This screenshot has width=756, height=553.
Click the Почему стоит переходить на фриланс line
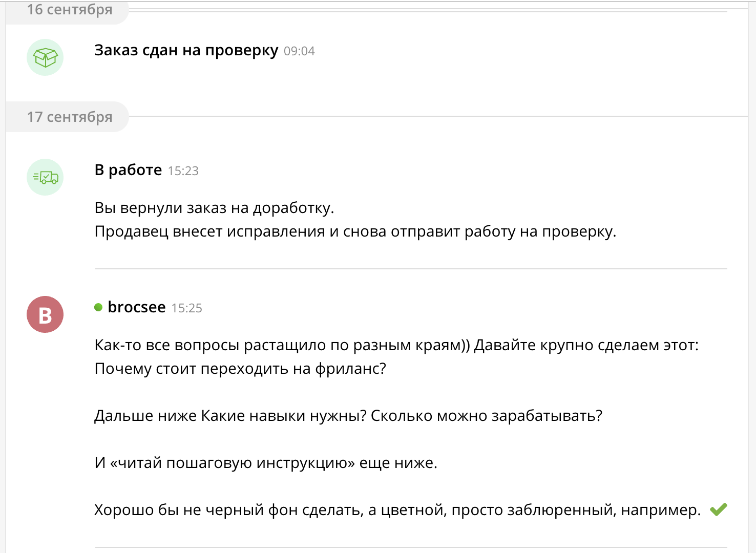(x=240, y=369)
